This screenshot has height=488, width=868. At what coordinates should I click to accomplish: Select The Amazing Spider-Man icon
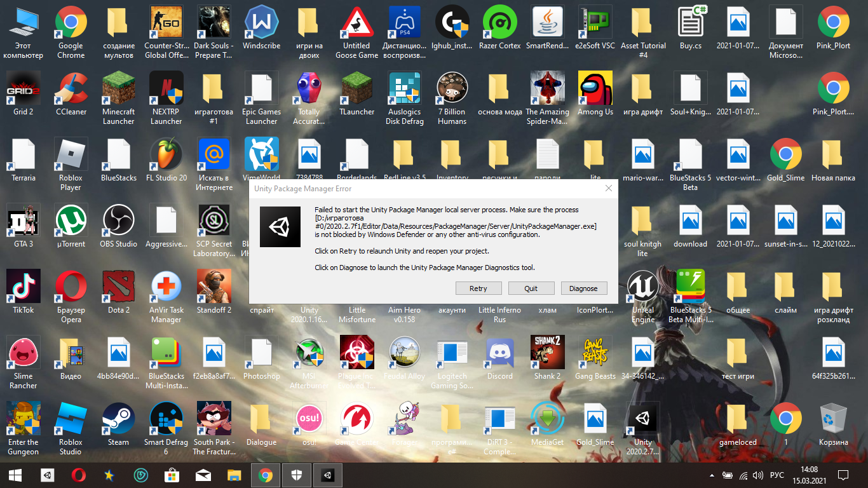point(547,98)
